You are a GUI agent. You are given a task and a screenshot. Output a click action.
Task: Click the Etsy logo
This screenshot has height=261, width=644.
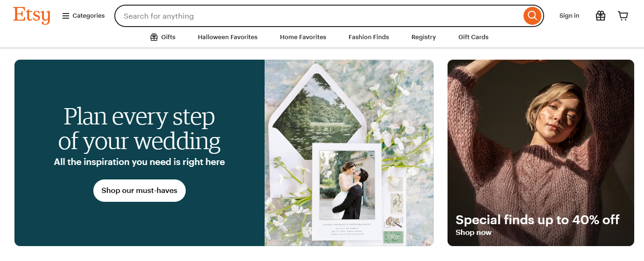click(x=32, y=15)
